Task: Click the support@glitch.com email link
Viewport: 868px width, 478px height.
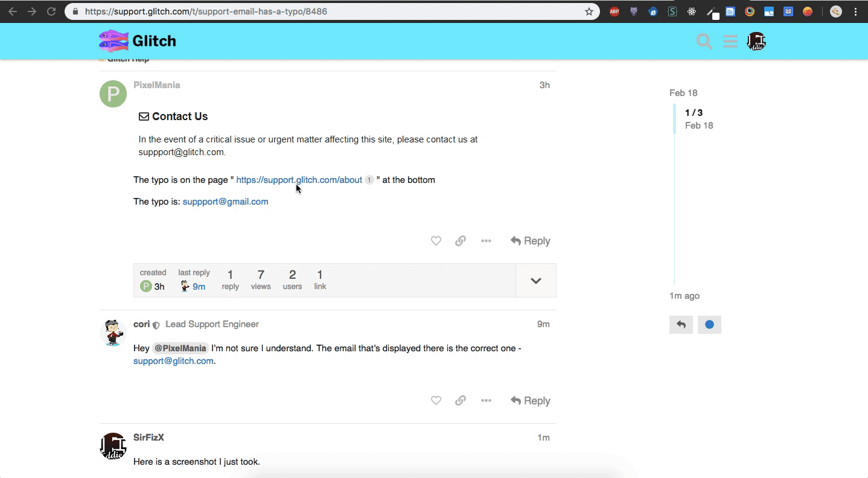Action: pyautogui.click(x=173, y=361)
